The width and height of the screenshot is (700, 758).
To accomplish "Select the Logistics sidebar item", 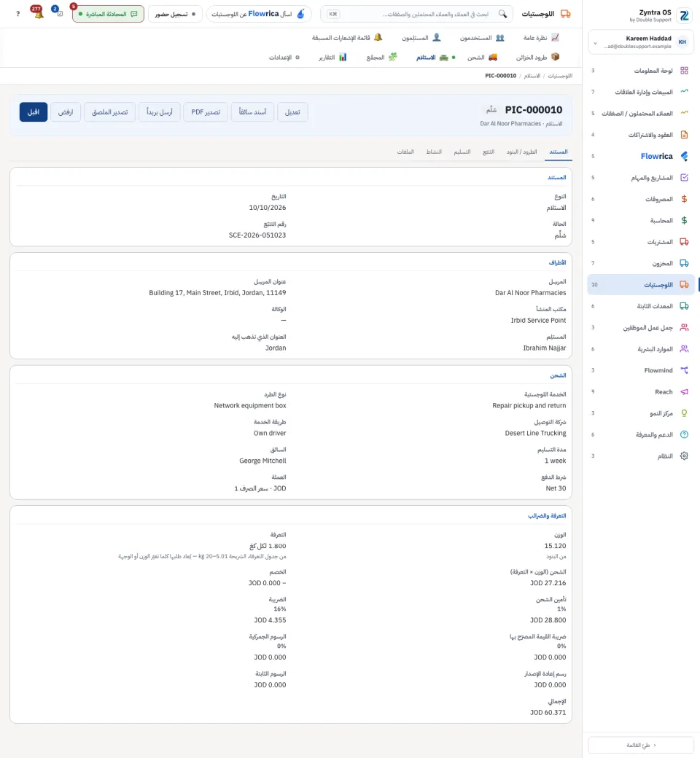I will point(641,285).
